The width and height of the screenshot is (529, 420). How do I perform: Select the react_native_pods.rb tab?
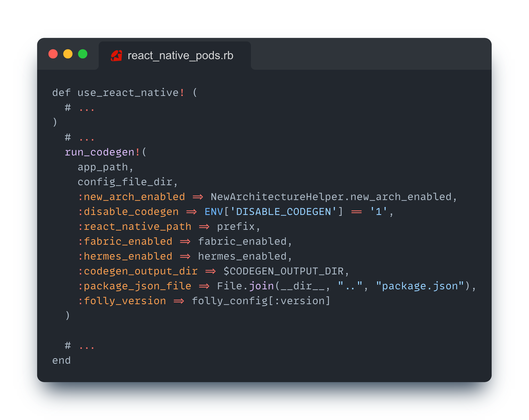coord(180,56)
